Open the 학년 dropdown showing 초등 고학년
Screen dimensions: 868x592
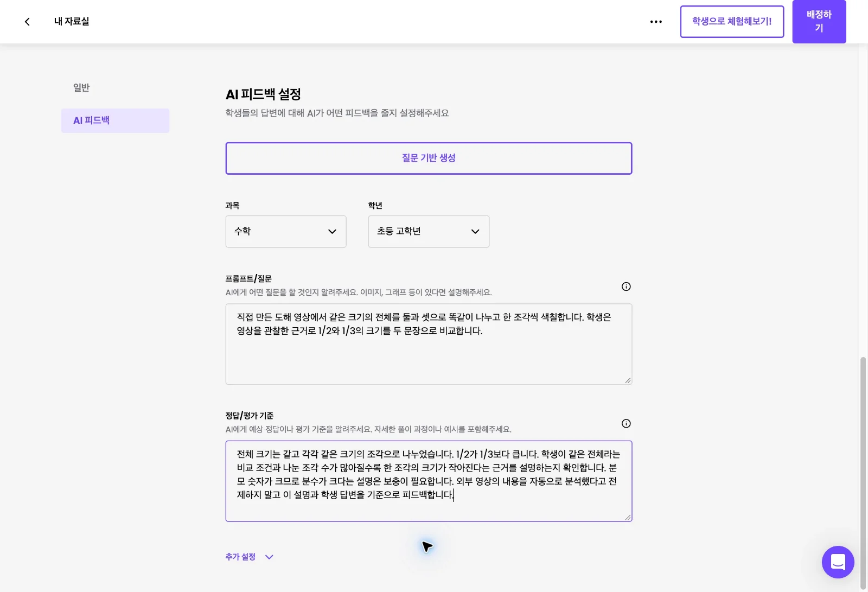click(x=429, y=232)
